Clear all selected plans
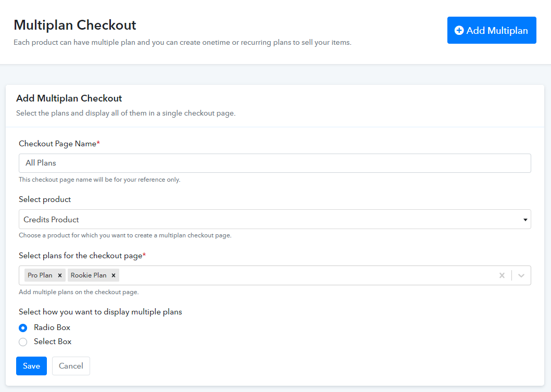This screenshot has width=551, height=392. (x=502, y=275)
